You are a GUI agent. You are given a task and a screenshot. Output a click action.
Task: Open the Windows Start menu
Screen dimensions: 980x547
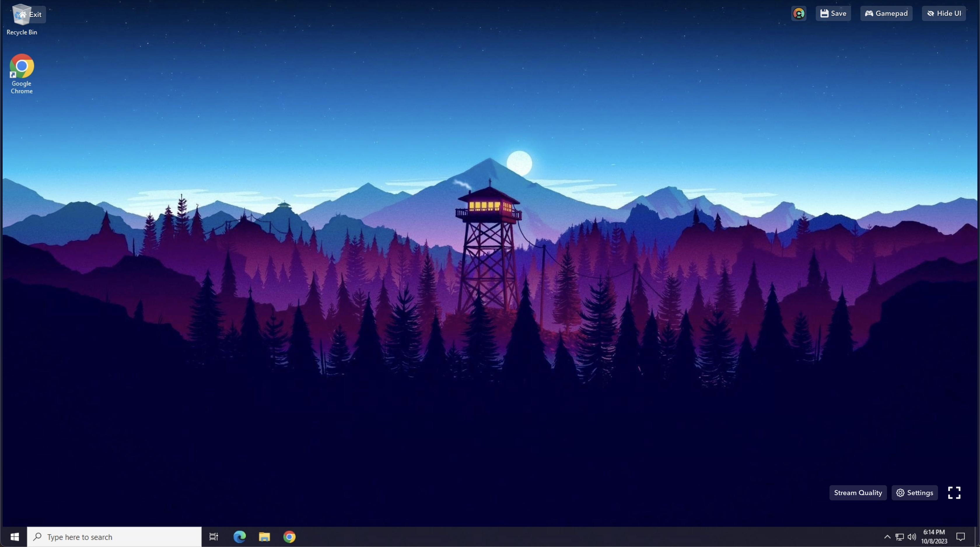tap(15, 537)
